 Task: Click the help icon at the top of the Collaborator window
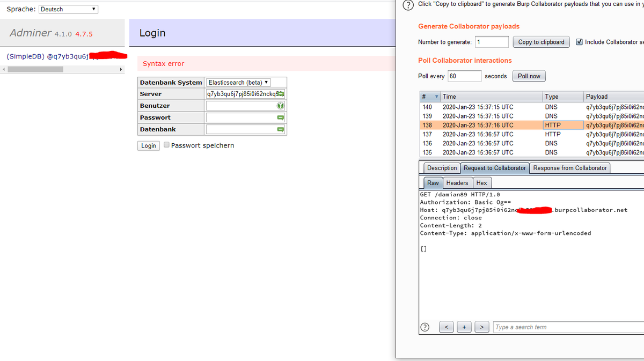[408, 4]
